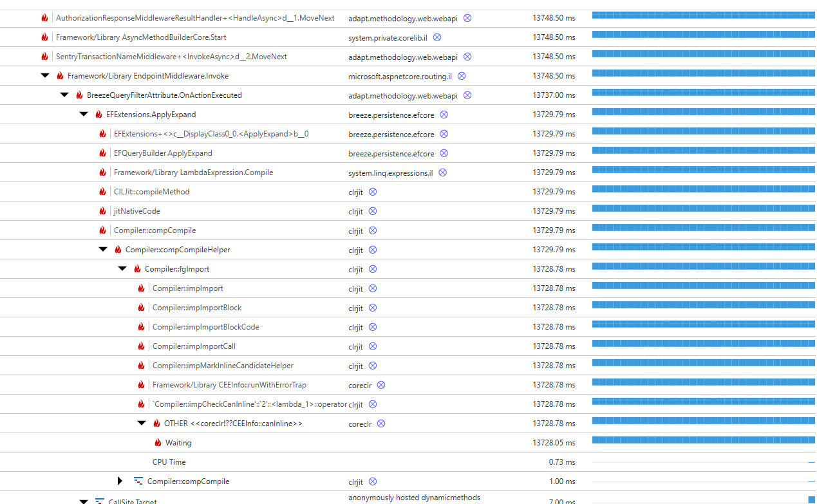Click flame icon beside LambdaExpression.Compile
Screen dimensions: 817x504
(x=102, y=173)
